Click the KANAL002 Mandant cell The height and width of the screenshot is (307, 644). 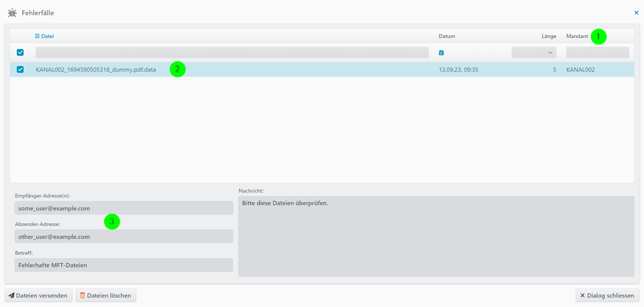click(581, 70)
